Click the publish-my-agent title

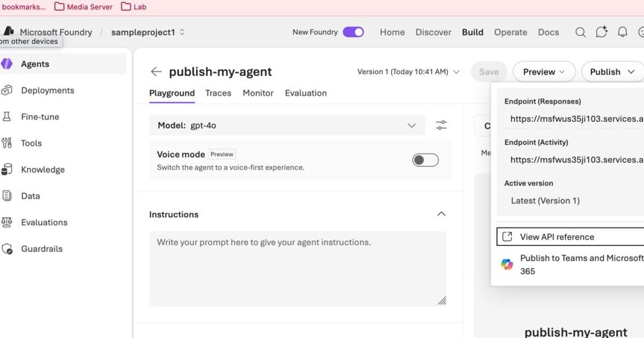tap(221, 72)
